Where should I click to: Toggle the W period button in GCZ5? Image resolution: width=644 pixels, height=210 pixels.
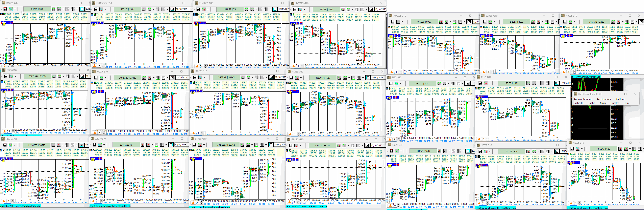point(395,165)
